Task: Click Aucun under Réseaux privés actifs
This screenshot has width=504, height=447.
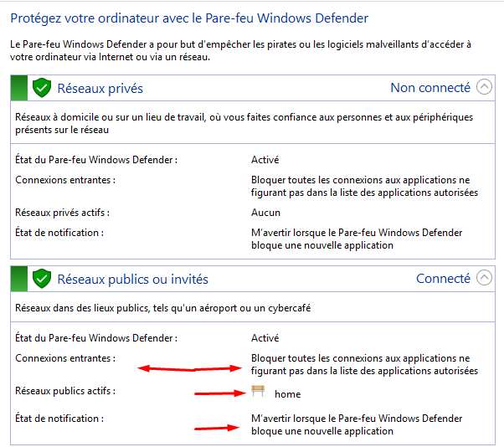Action: [x=265, y=213]
